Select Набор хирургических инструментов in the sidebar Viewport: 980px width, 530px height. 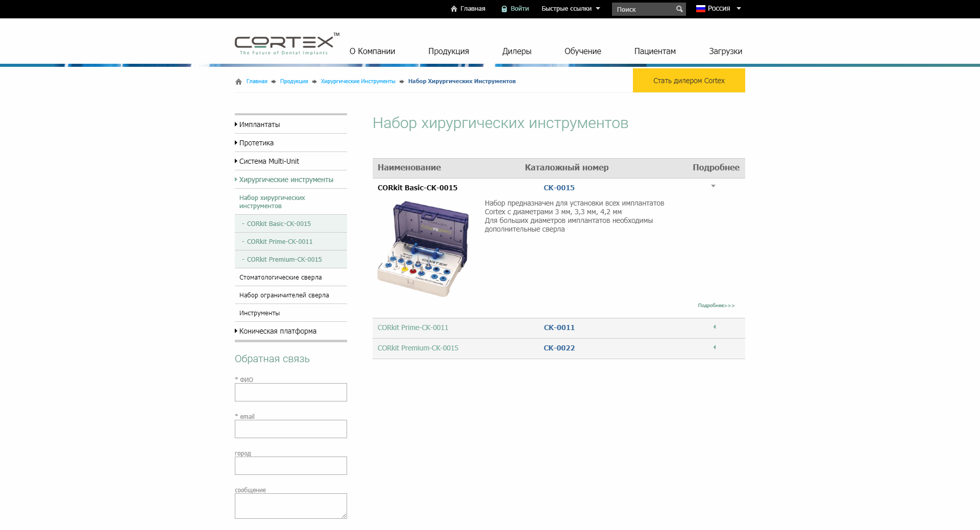272,202
